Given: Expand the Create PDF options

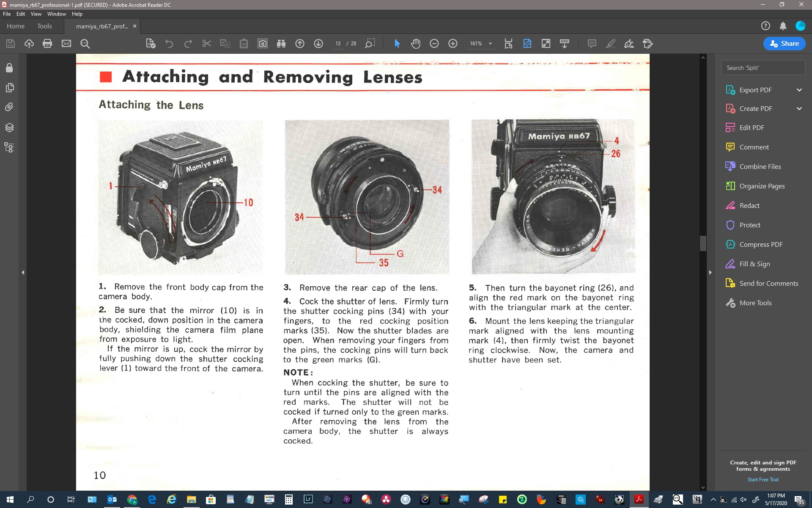Looking at the screenshot, I should click(x=799, y=108).
